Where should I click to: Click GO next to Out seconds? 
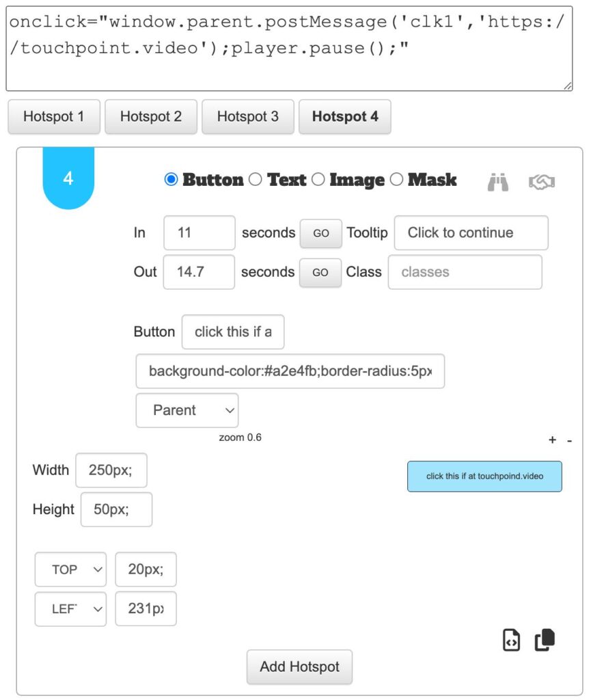point(320,272)
